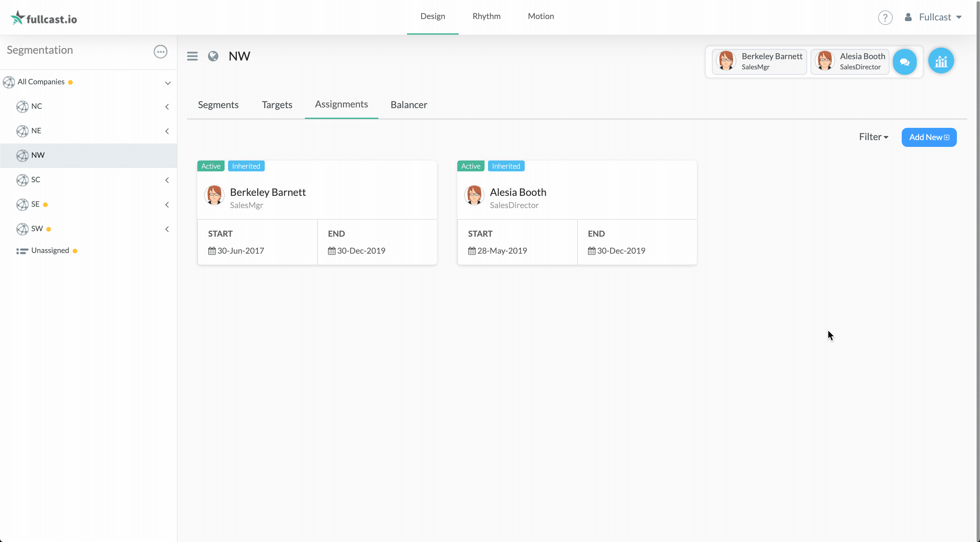Click the Add New button
The image size is (980, 542).
pos(929,137)
